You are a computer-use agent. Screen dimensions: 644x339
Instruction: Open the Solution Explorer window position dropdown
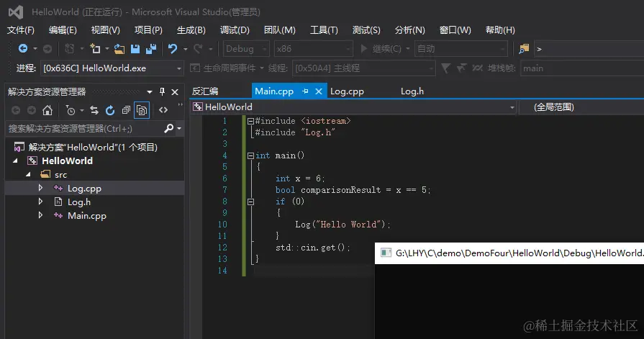pos(150,91)
